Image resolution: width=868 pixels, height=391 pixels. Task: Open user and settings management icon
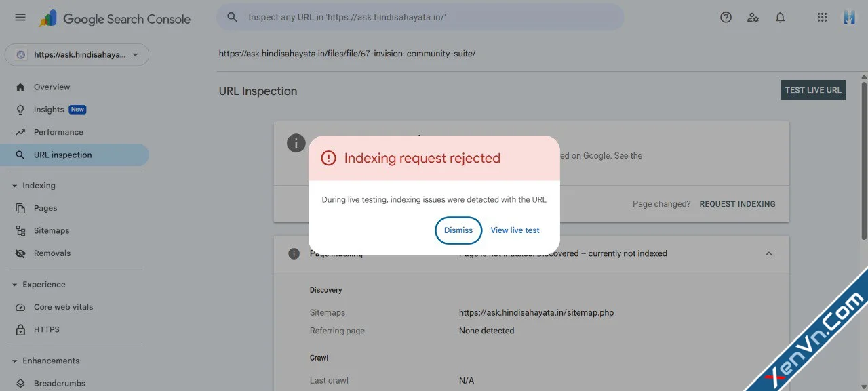coord(753,18)
